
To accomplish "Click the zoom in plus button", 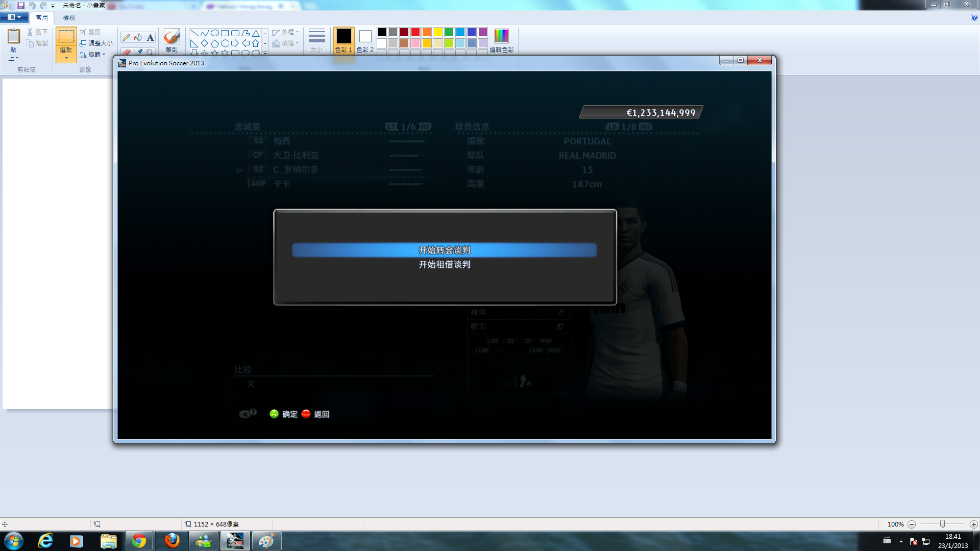I will point(973,524).
